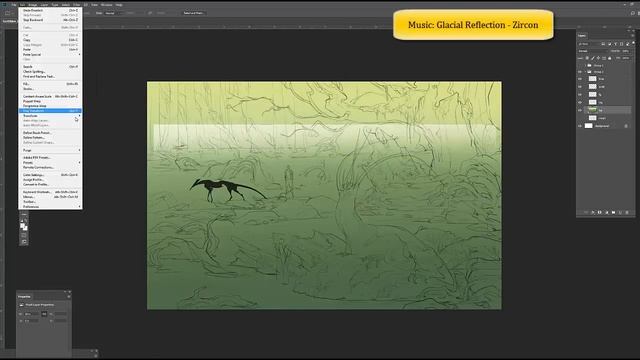Create a new layer from the Layers footer
640x360 pixels.
pyautogui.click(x=620, y=212)
